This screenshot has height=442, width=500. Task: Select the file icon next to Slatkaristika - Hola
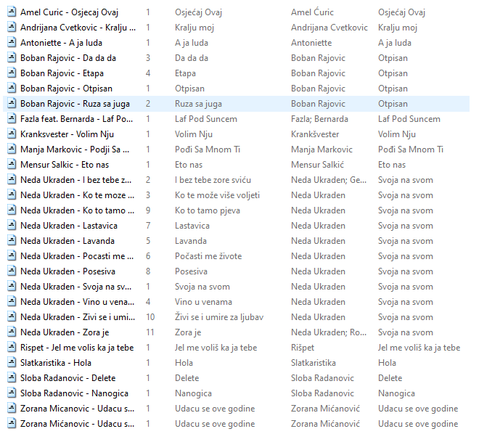click(x=12, y=363)
